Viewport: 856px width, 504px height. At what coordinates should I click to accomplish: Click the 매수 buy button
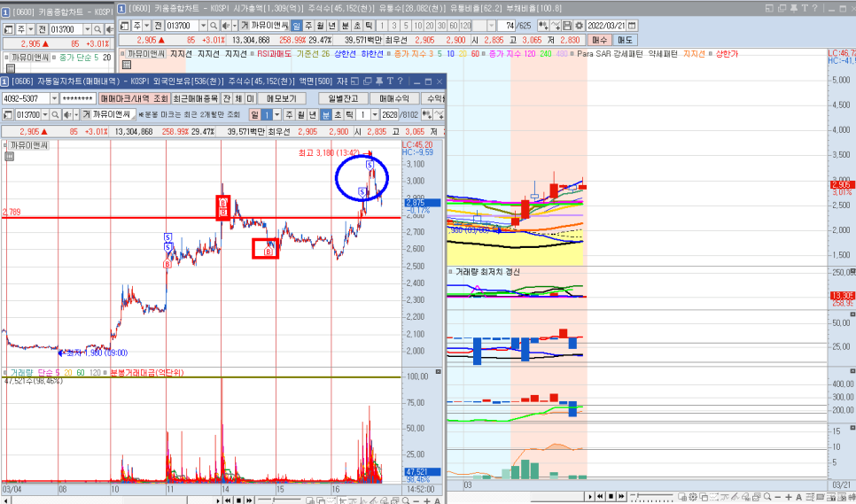click(x=599, y=40)
